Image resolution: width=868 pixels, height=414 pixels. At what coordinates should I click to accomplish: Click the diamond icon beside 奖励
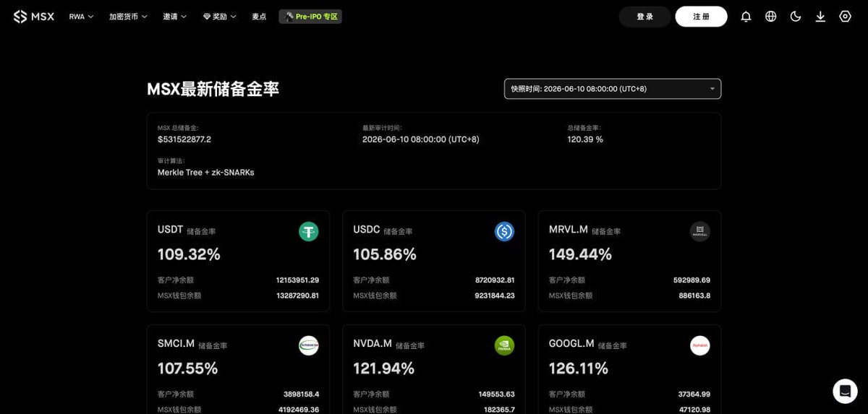point(207,17)
